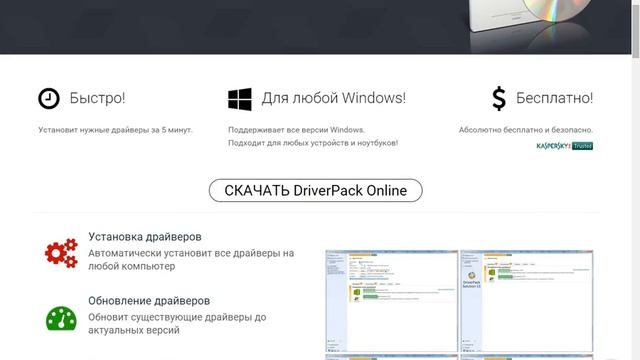Screen dimensions: 640x360
Task: Click the green gauge driver update icon
Action: [x=61, y=318]
